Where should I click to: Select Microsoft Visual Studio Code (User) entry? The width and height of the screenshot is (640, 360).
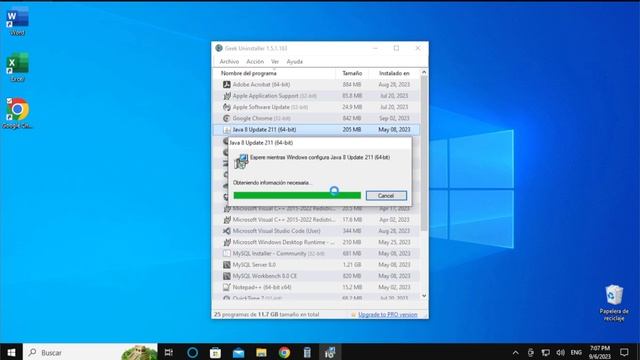click(x=316, y=231)
